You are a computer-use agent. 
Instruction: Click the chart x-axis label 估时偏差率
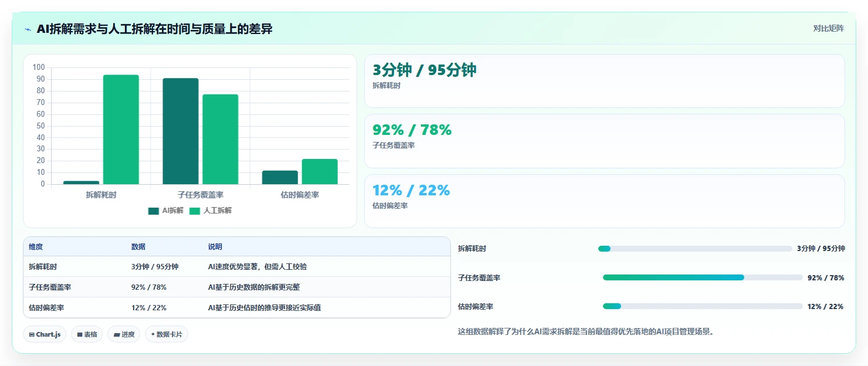tap(300, 195)
